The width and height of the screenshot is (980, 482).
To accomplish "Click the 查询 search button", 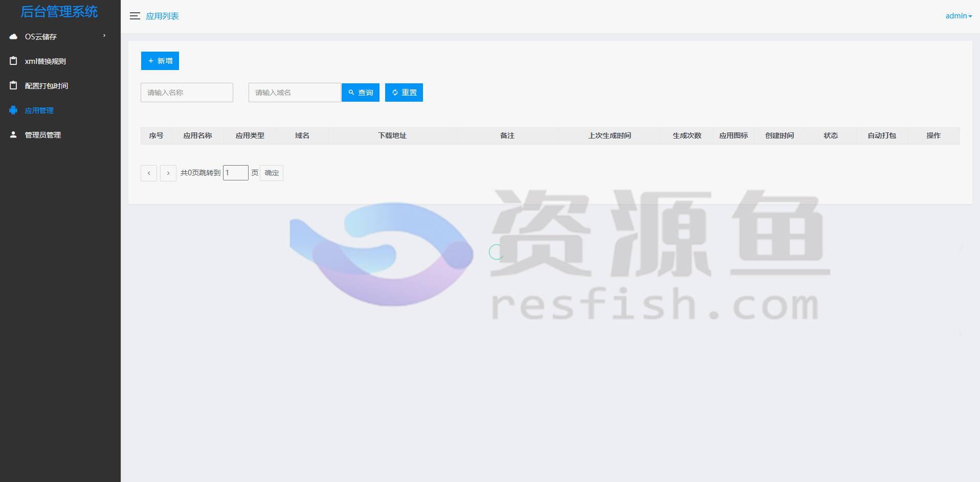I will click(x=361, y=93).
